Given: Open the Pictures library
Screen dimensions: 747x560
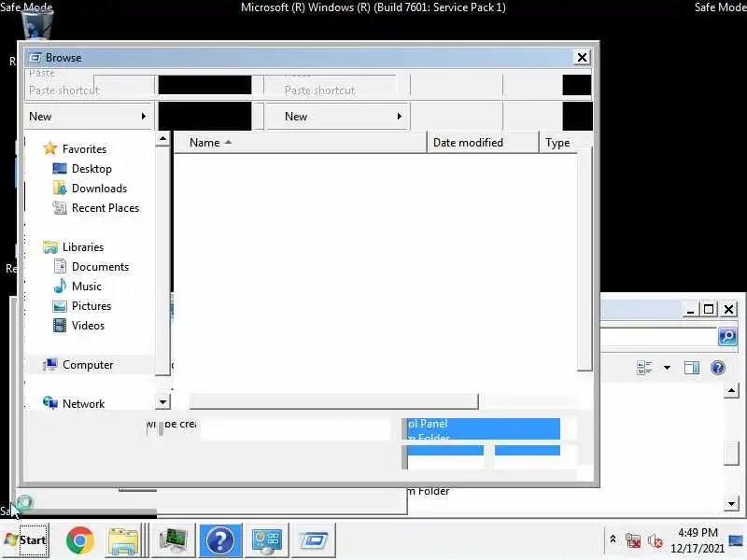Looking at the screenshot, I should 91,305.
